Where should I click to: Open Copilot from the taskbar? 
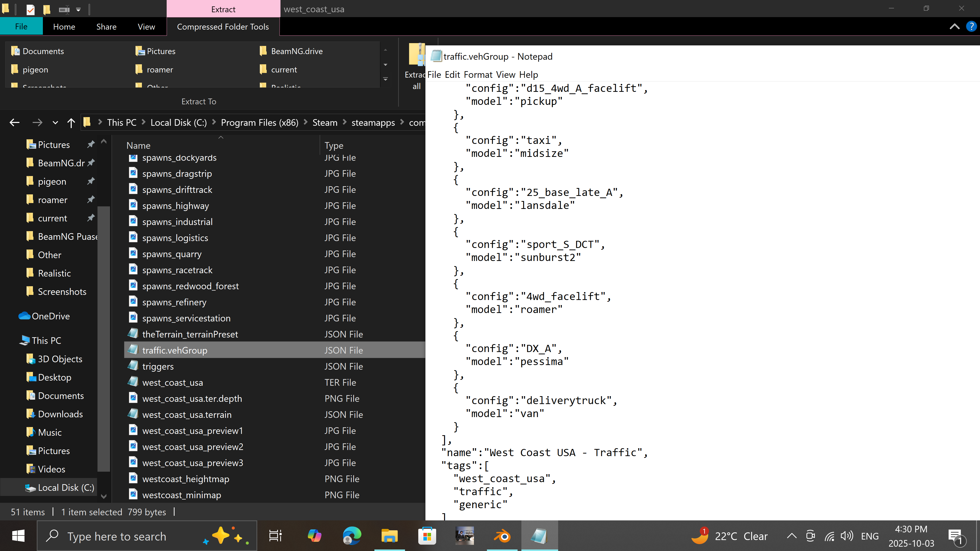pos(314,536)
